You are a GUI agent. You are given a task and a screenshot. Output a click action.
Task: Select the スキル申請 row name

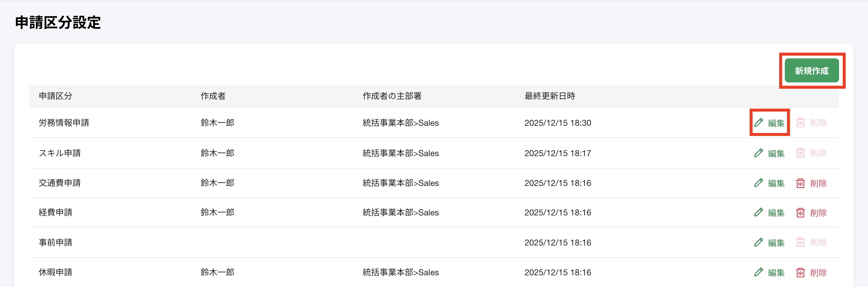[60, 153]
